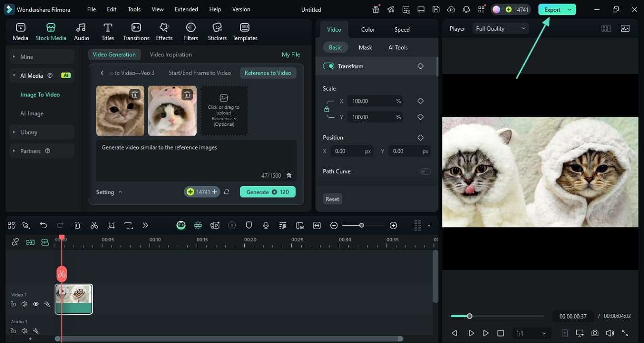Open the Full Quality dropdown
The image size is (644, 343).
tap(500, 29)
